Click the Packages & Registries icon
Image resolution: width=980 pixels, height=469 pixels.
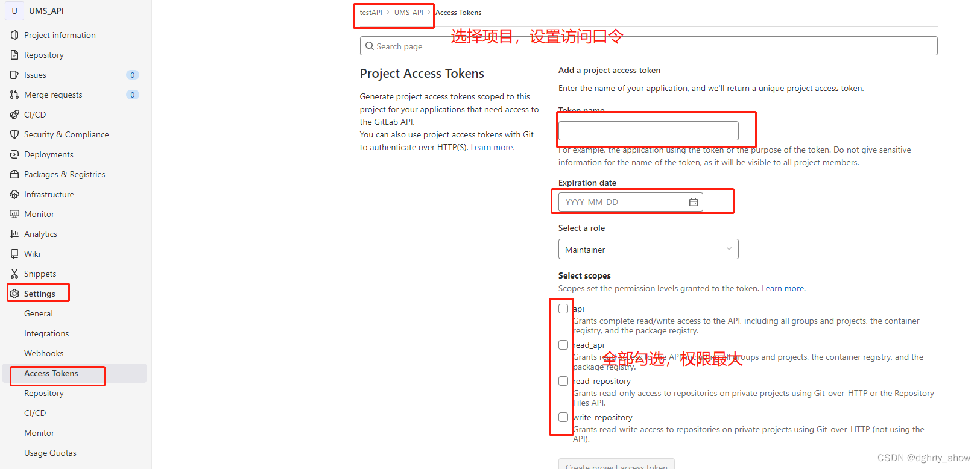coord(14,174)
